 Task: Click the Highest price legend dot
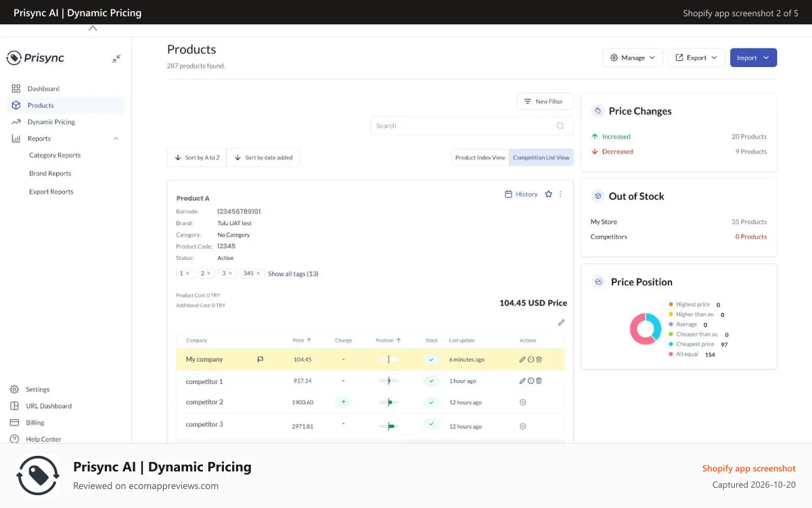(x=671, y=305)
